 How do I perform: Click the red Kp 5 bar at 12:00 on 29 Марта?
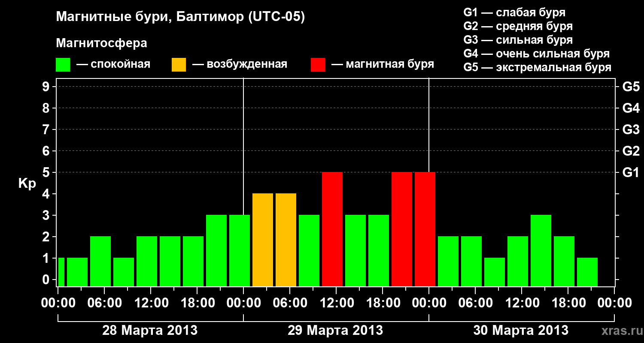(x=332, y=229)
